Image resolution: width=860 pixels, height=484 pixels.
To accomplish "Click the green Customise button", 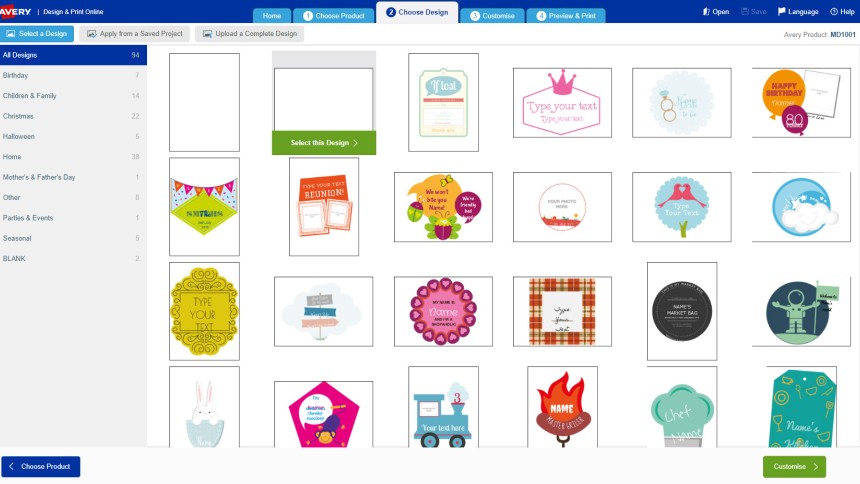I will pos(794,466).
